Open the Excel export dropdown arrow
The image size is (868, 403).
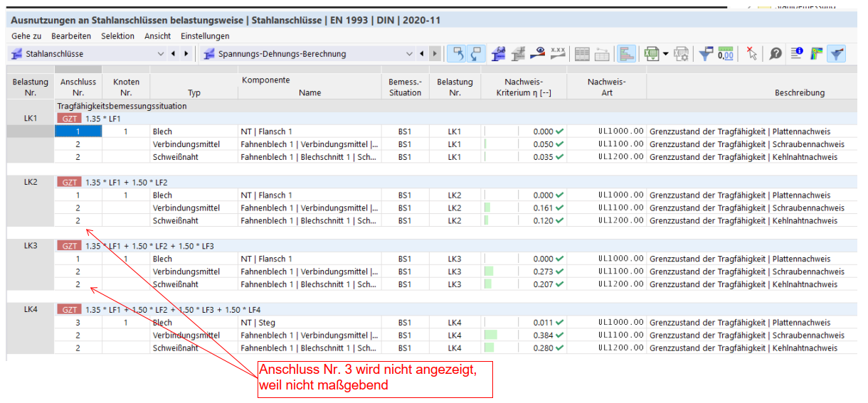tap(665, 54)
